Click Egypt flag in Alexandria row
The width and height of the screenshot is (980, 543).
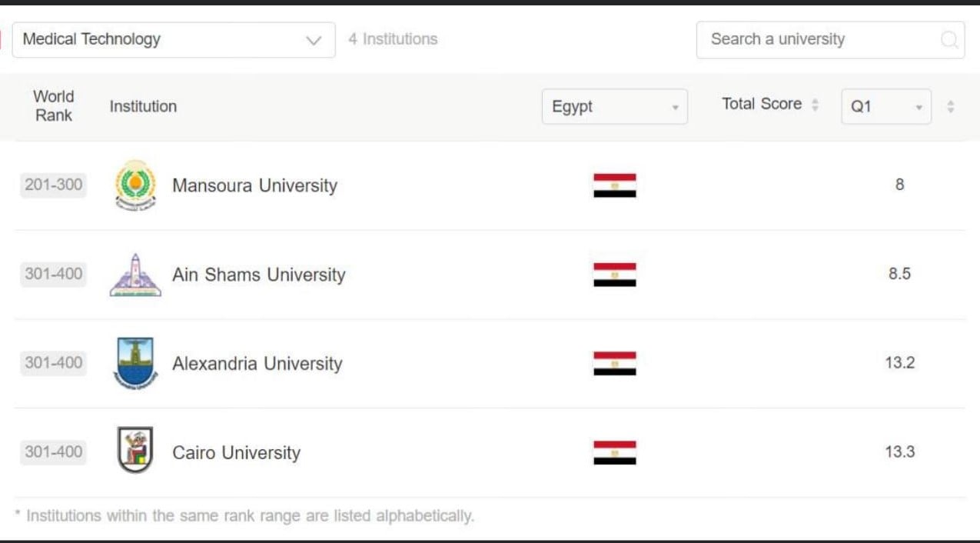pyautogui.click(x=614, y=363)
